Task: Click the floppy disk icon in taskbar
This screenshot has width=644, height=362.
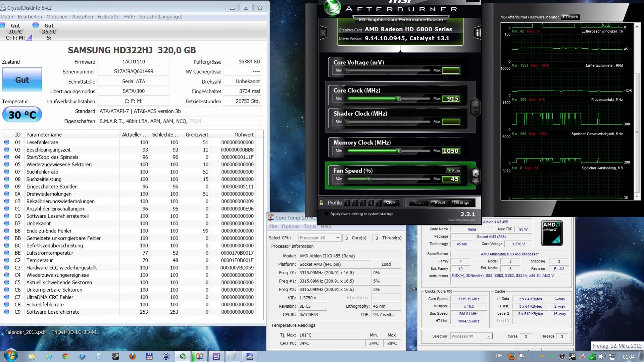Action: pyautogui.click(x=149, y=356)
